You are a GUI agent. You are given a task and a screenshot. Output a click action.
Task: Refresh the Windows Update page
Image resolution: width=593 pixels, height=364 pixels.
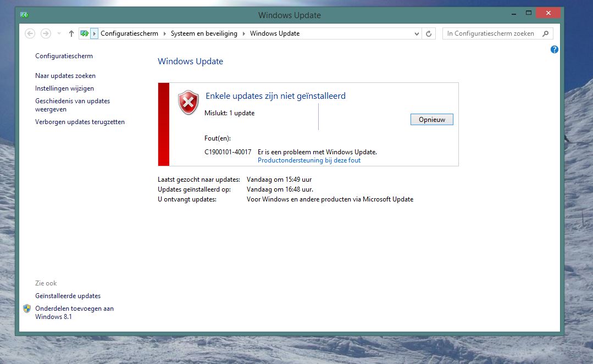pos(429,33)
